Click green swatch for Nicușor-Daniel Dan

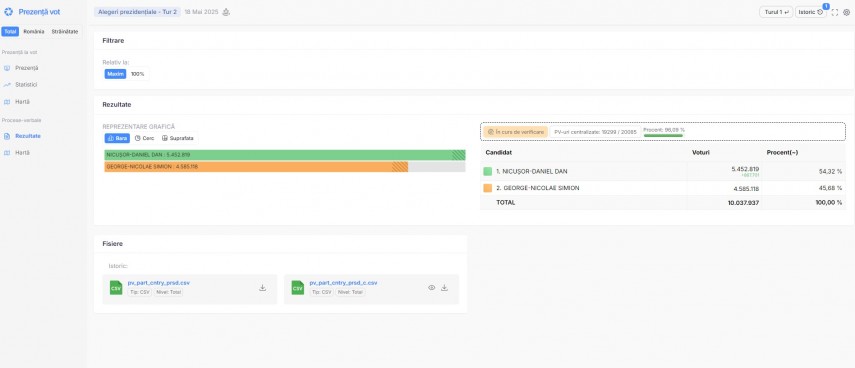pos(487,171)
